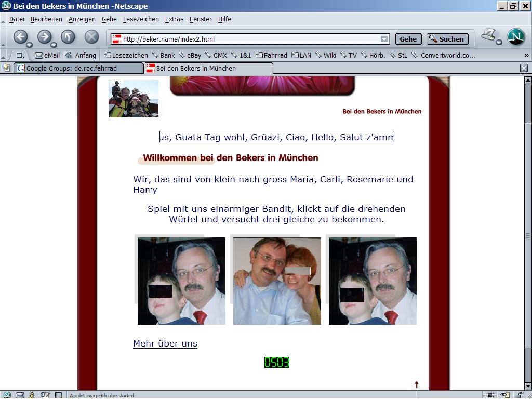
Task: Click the Stop loading button
Action: pyautogui.click(x=91, y=37)
